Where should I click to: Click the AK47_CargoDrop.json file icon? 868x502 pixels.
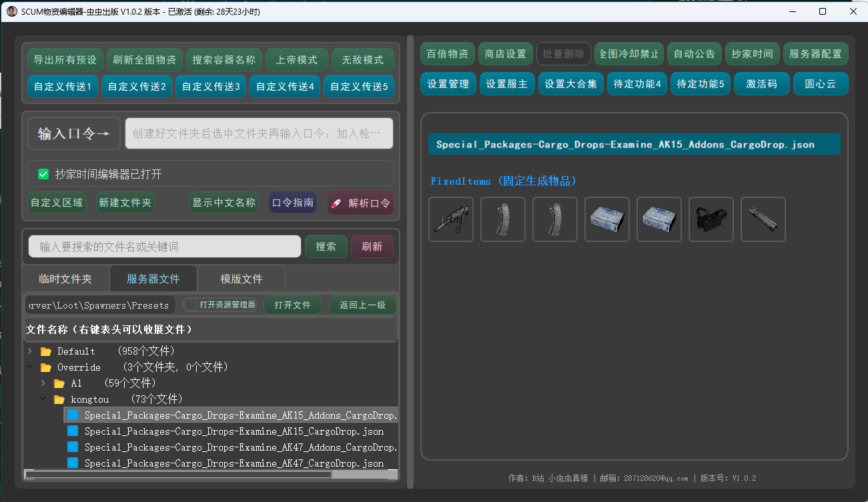(73, 463)
